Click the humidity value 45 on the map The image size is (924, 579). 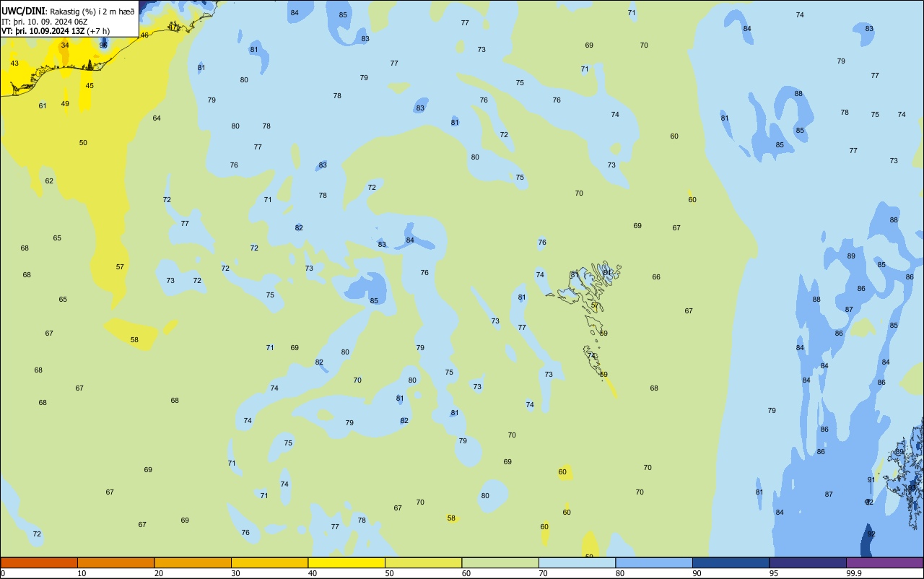[x=90, y=86]
